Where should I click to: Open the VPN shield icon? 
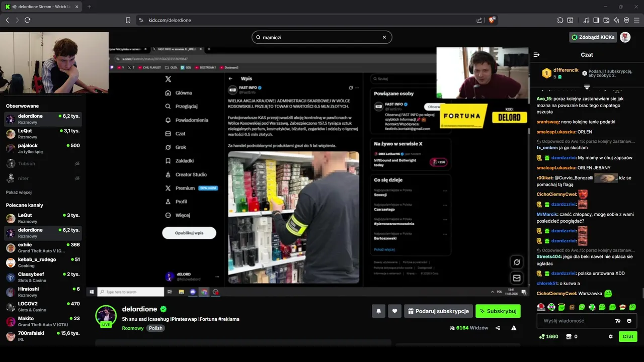click(626, 20)
